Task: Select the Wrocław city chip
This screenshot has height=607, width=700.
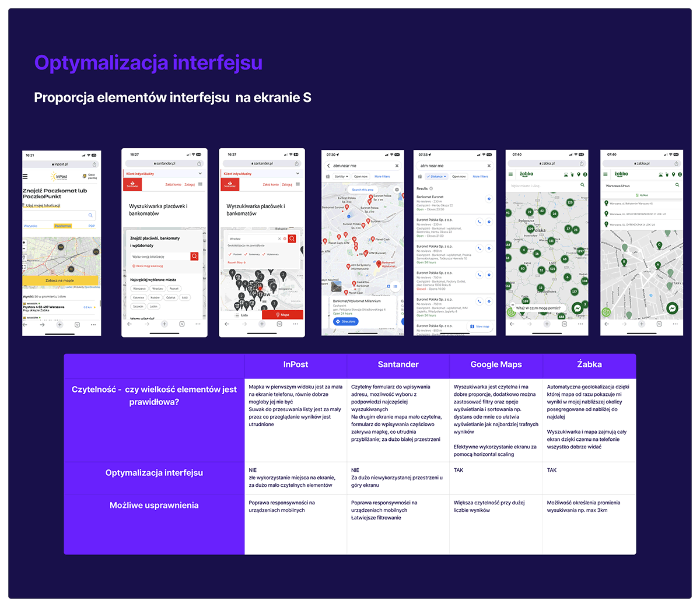Action: pos(157,289)
